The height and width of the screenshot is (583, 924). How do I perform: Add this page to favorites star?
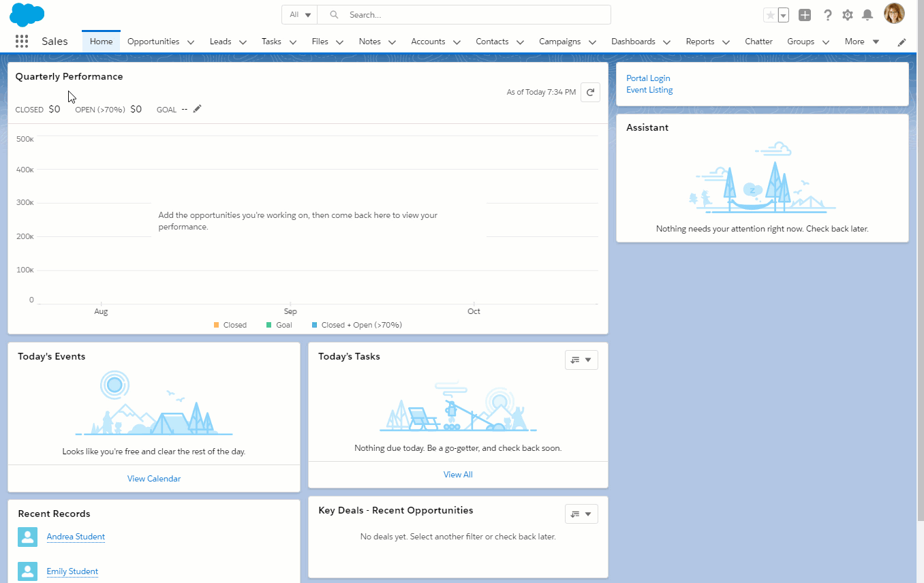point(771,15)
